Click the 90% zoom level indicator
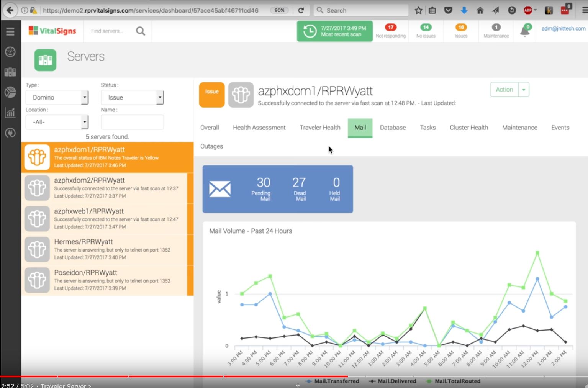 280,10
